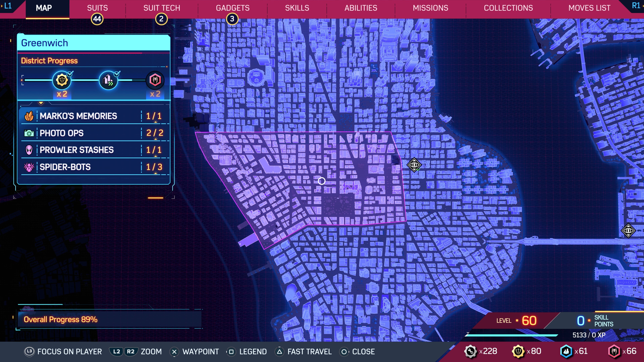This screenshot has height=362, width=644.
Task: Click the Marko's Memories flame icon
Action: click(x=29, y=116)
